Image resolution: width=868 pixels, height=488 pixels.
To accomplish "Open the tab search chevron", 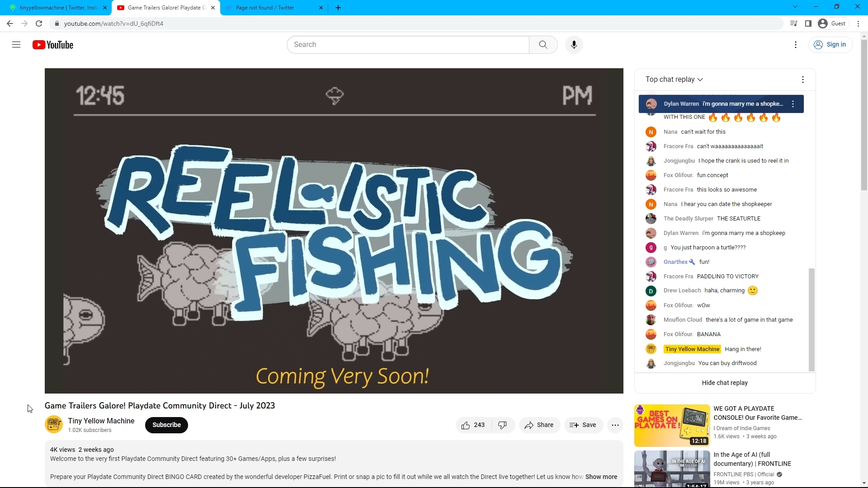I will click(x=795, y=6).
